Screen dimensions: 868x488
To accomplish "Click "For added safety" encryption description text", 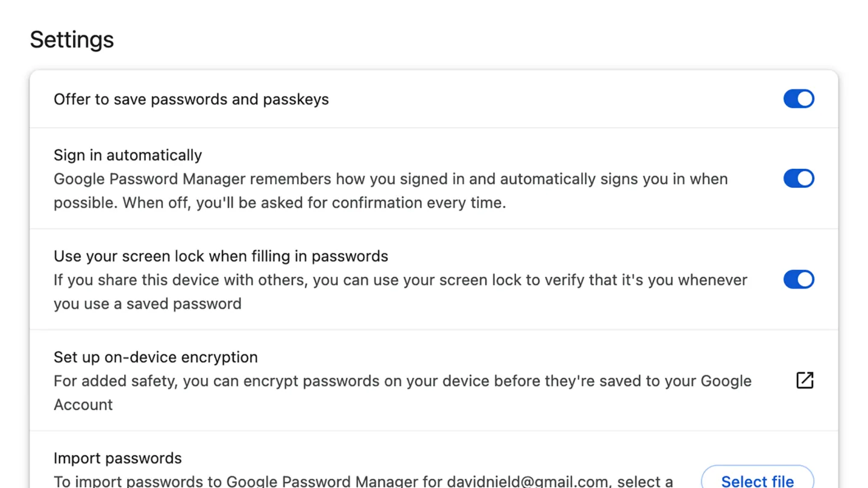I will (115, 381).
